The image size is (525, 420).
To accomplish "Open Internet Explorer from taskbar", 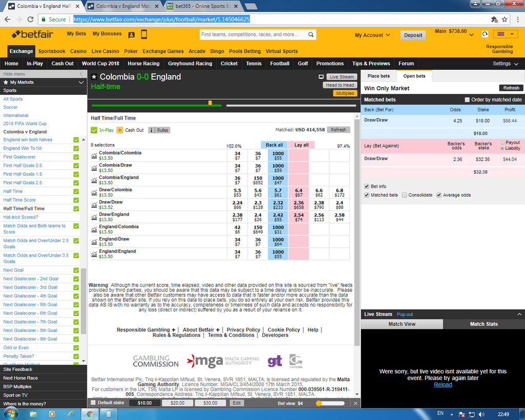I will (71, 414).
